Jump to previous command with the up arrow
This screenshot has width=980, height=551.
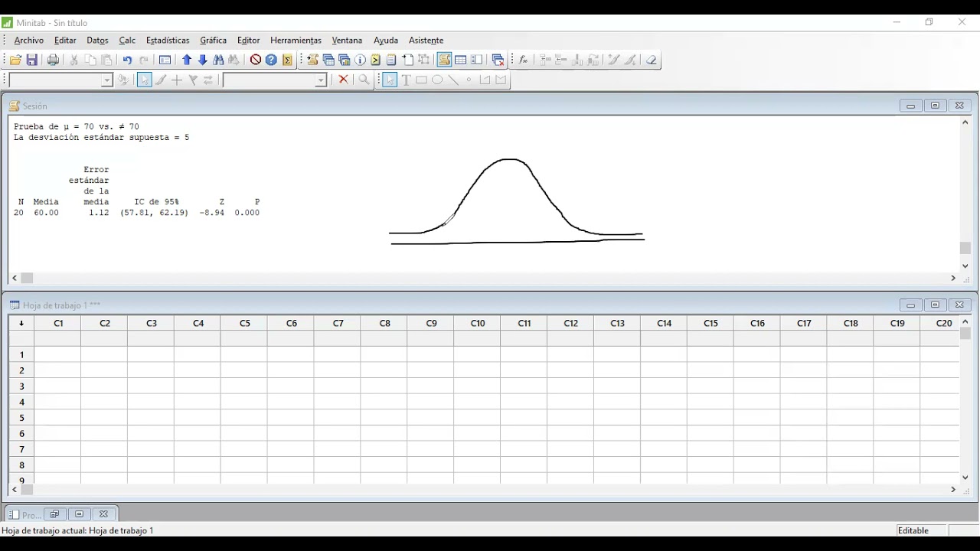point(187,60)
